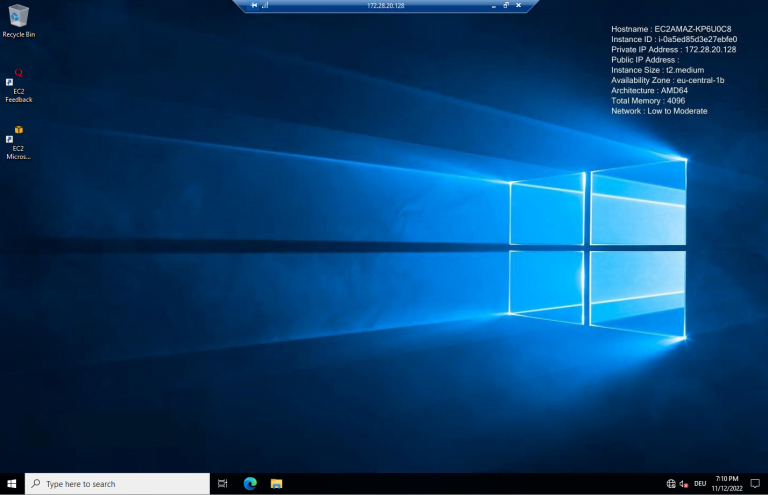Minimize the remote desktop connection bar

coord(493,5)
